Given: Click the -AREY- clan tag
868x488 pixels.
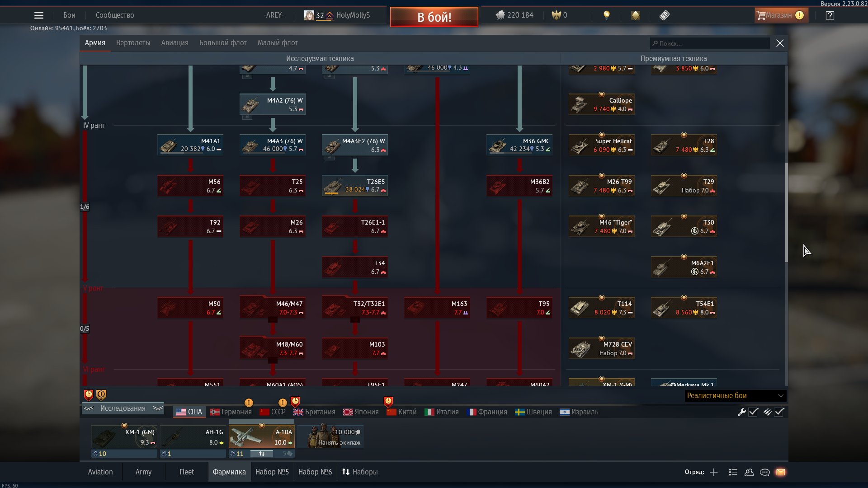Looking at the screenshot, I should pos(274,15).
